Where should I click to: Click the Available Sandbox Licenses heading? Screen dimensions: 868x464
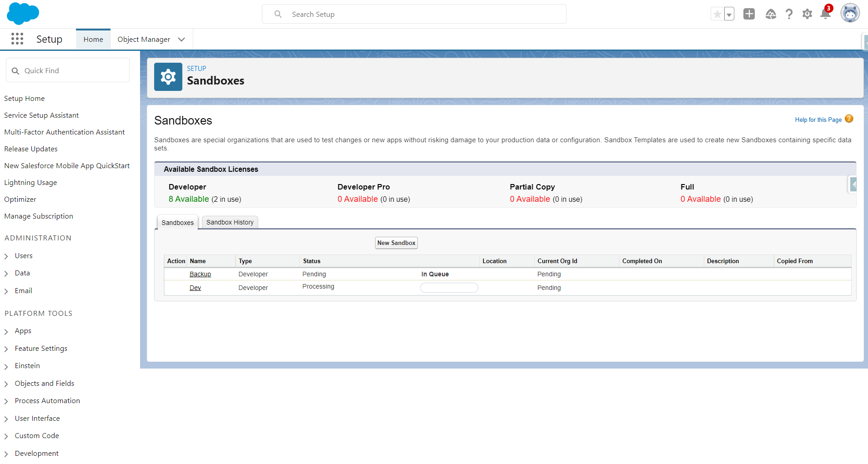tap(211, 169)
